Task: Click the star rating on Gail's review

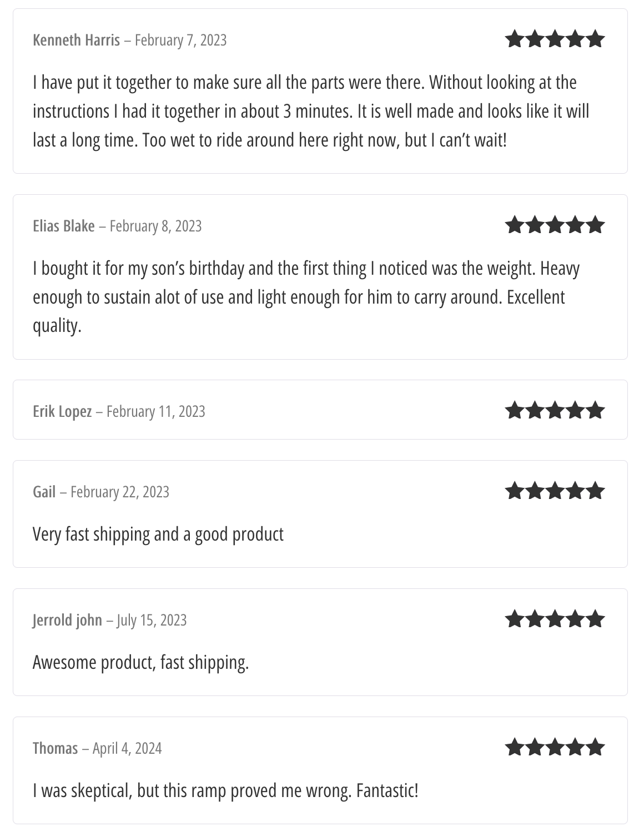Action: pyautogui.click(x=554, y=492)
